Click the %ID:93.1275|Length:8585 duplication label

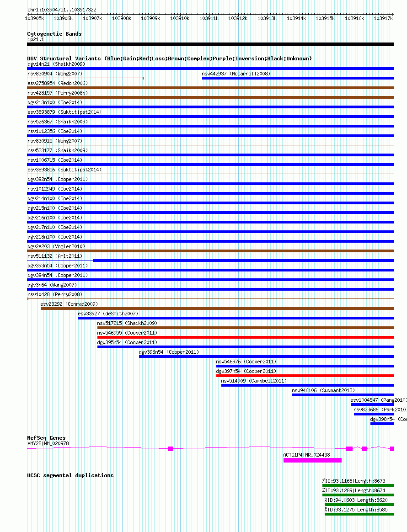click(x=356, y=510)
